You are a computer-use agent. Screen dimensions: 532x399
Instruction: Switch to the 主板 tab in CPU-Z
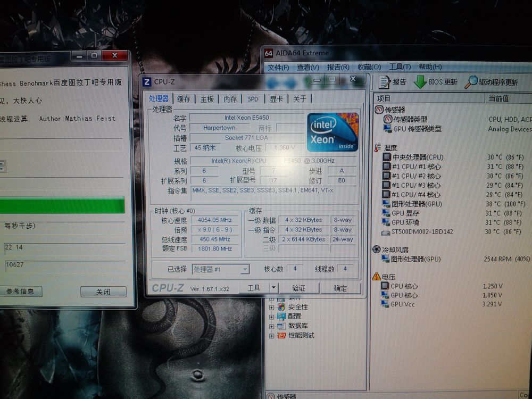pos(207,99)
